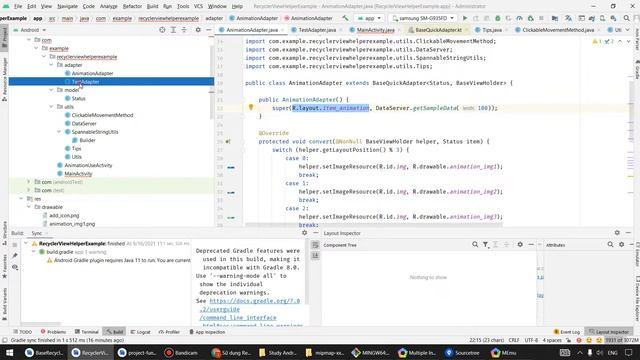The height and width of the screenshot is (360, 640).
Task: Search the Component Tree with magnifier icon
Action: click(475, 244)
